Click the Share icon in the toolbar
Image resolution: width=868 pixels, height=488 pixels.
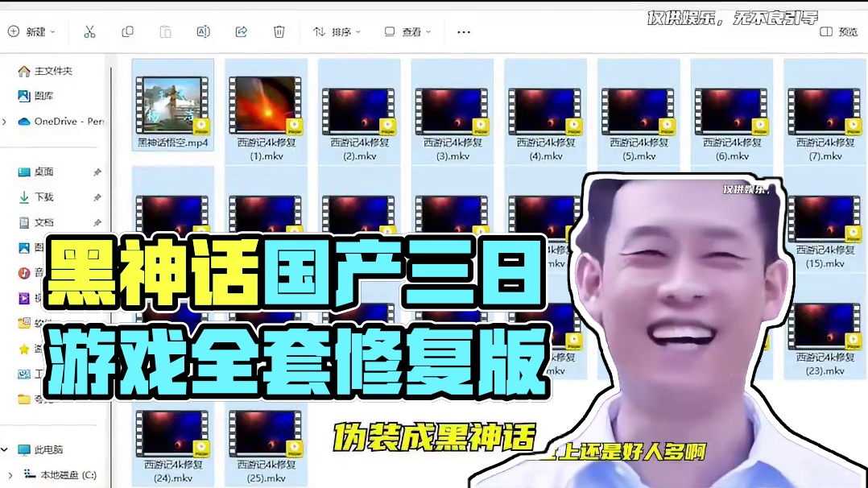pos(241,31)
